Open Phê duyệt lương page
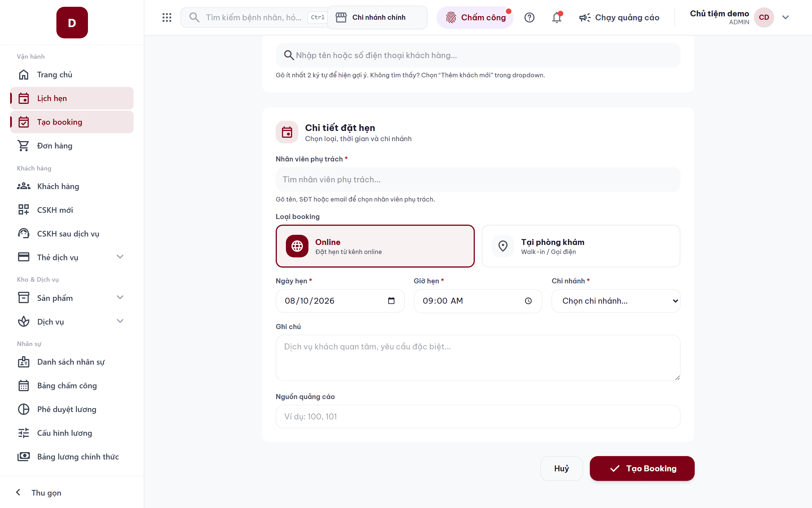Screen dimensions: 812x508 72,410
